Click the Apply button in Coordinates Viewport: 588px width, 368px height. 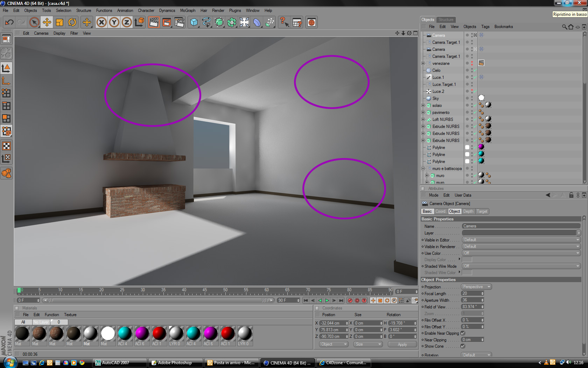tap(402, 345)
